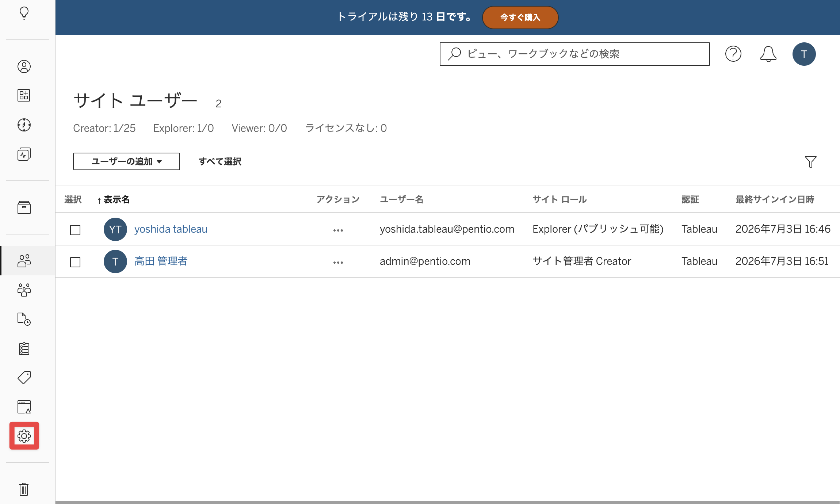Viewport: 840px width, 504px height.
Task: Open the personal space user icon in sidebar
Action: (24, 66)
